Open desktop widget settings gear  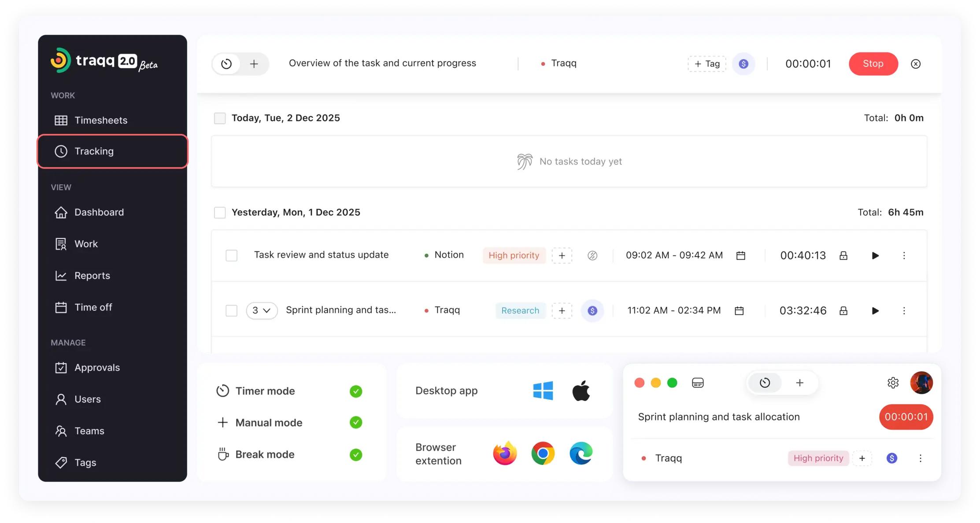pos(893,383)
